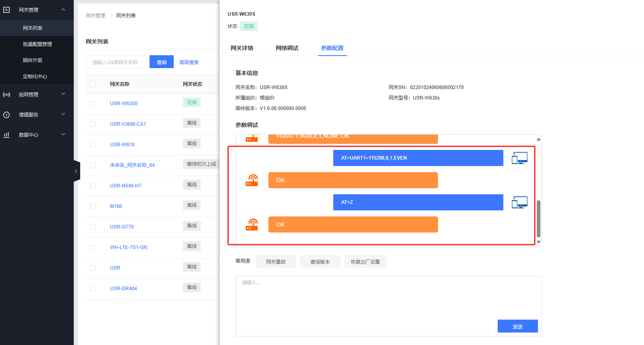
Task: Expand the 组网管理 menu chevron
Action: click(63, 94)
